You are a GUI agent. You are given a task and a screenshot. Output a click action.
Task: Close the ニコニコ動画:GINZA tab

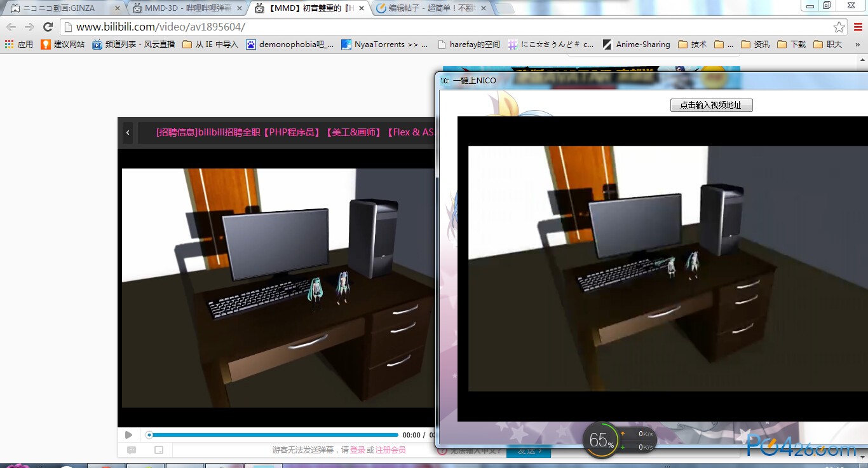(118, 8)
